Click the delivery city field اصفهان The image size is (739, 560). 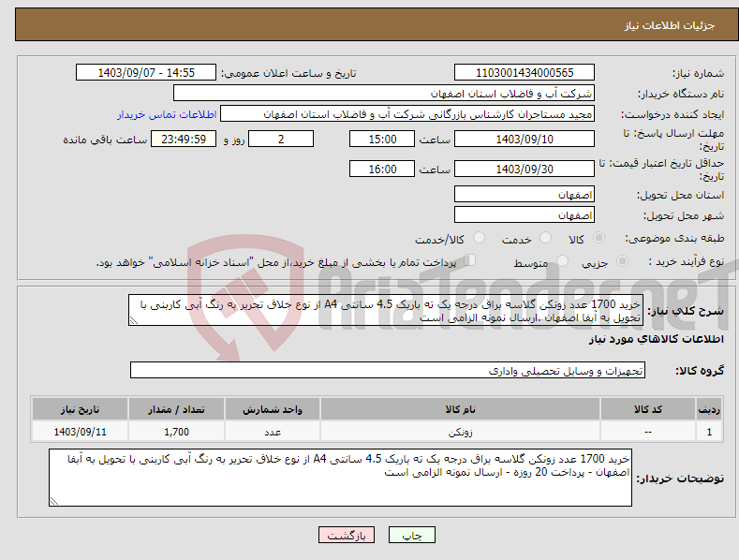(x=525, y=215)
